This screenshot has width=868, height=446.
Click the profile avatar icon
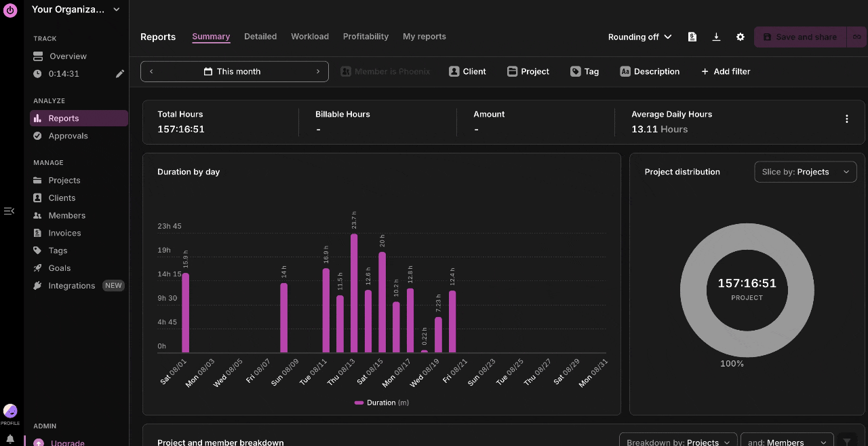coord(10,411)
